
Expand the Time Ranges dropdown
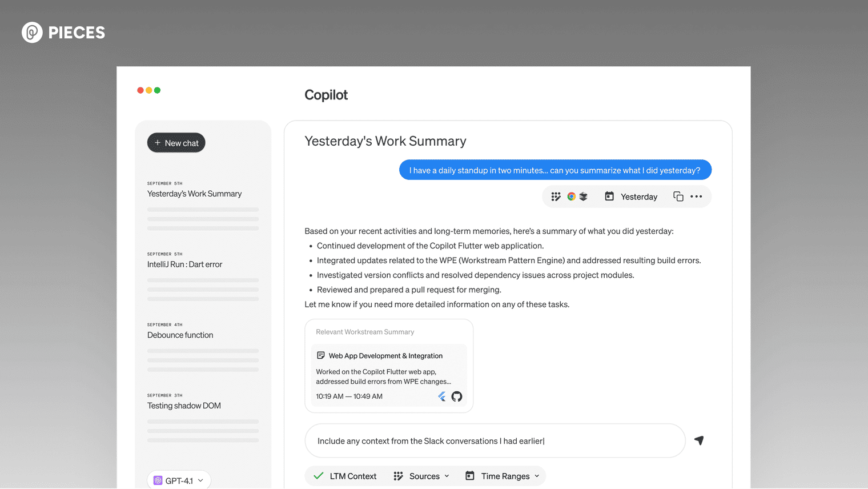point(503,476)
